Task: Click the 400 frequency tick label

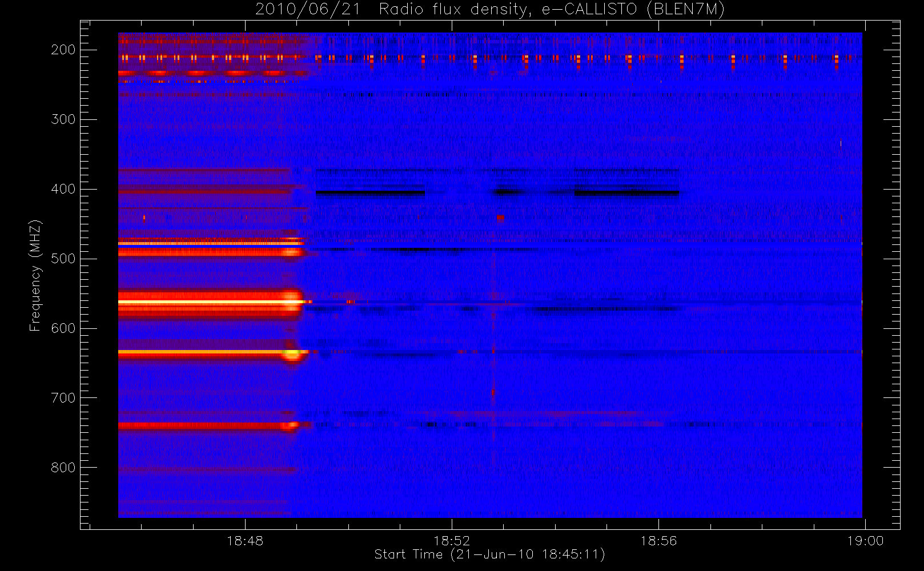Action: (x=63, y=189)
